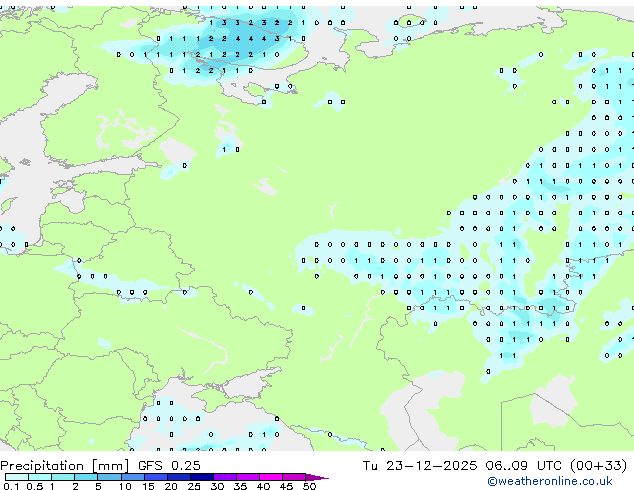The width and height of the screenshot is (634, 490).
Task: Click the 30–35 mm purple legend swatch
Action: [x=225, y=477]
